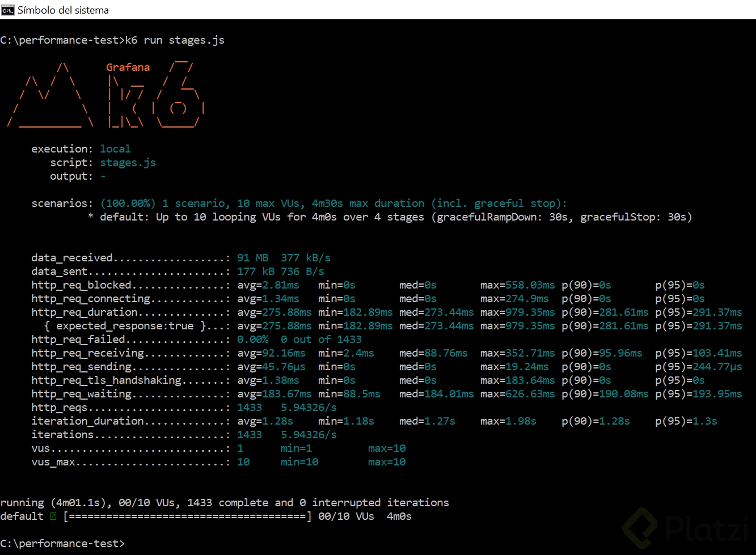756x555 pixels.
Task: Click the "vus_max" metric name
Action: tap(53, 462)
